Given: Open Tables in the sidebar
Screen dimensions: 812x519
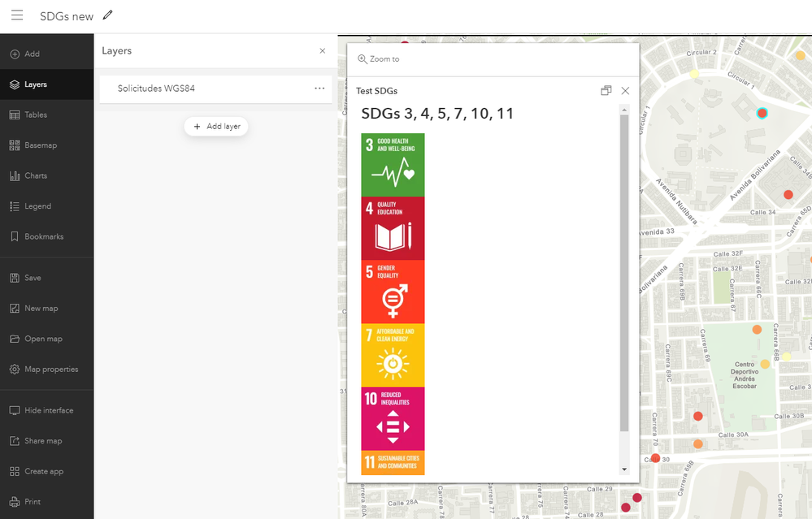Looking at the screenshot, I should point(46,115).
